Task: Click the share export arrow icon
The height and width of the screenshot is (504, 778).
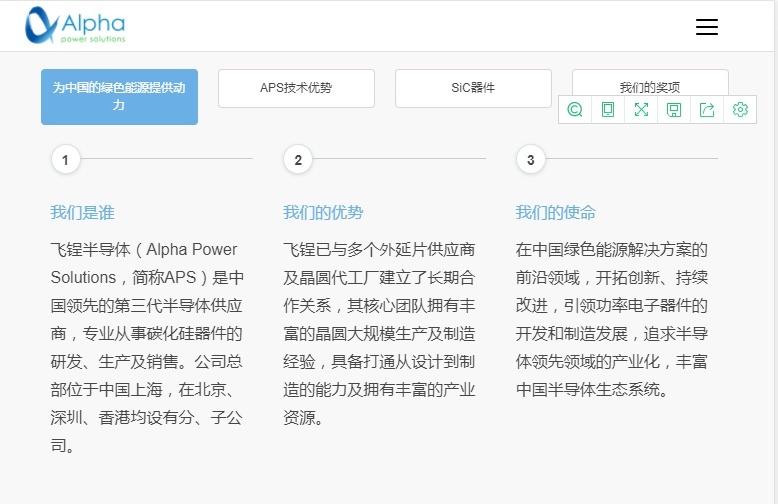Action: click(707, 110)
